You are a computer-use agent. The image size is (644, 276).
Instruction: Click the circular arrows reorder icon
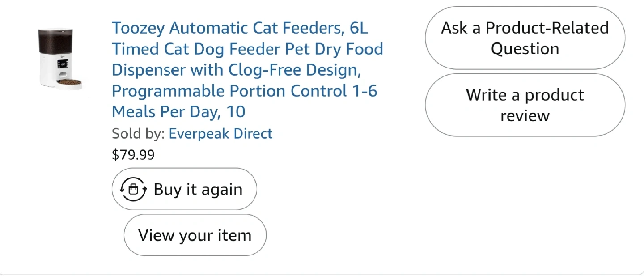133,189
